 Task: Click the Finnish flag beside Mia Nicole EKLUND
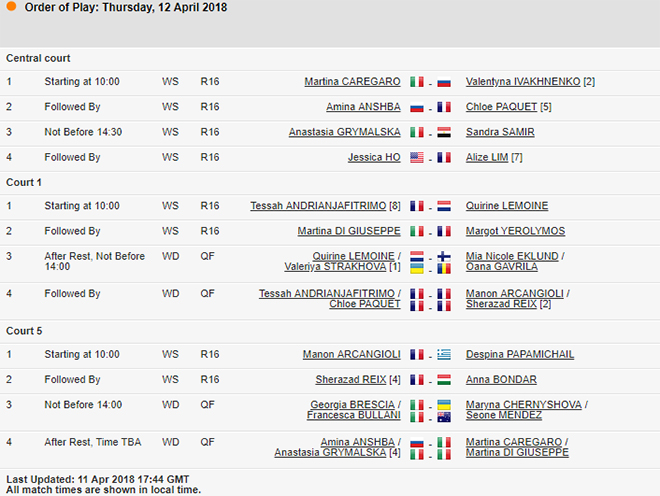(444, 257)
